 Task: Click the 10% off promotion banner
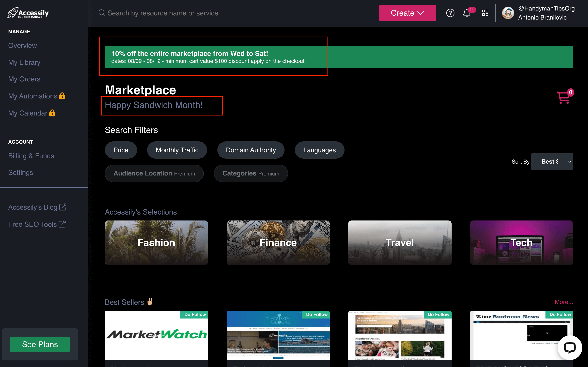[x=339, y=57]
